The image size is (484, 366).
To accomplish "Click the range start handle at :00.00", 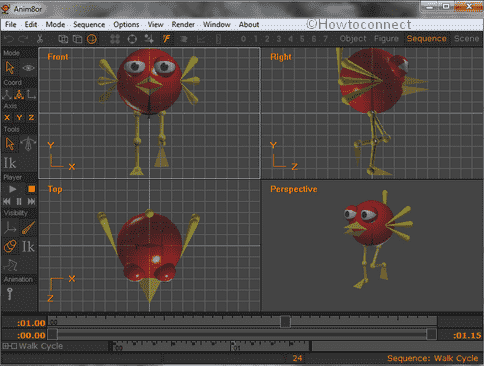I will tap(52, 334).
